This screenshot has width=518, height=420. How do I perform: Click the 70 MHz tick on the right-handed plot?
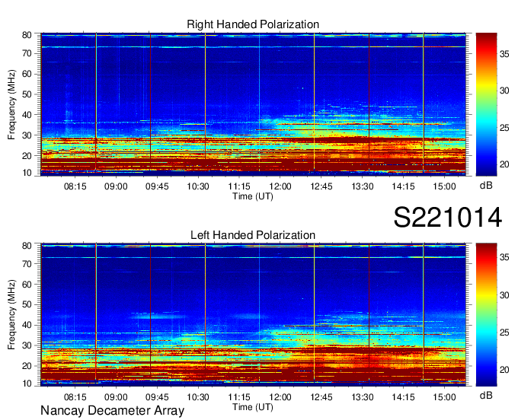(27, 53)
